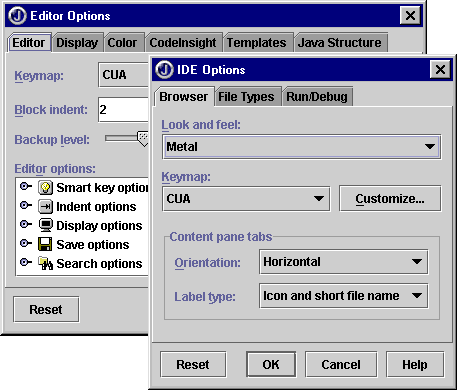Screen dimensions: 458x391
Task: Select the Search options row text
Action: click(x=99, y=264)
